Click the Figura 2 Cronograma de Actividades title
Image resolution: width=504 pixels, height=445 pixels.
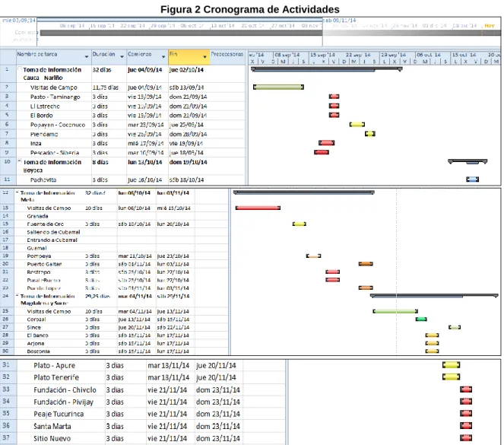pyautogui.click(x=250, y=9)
